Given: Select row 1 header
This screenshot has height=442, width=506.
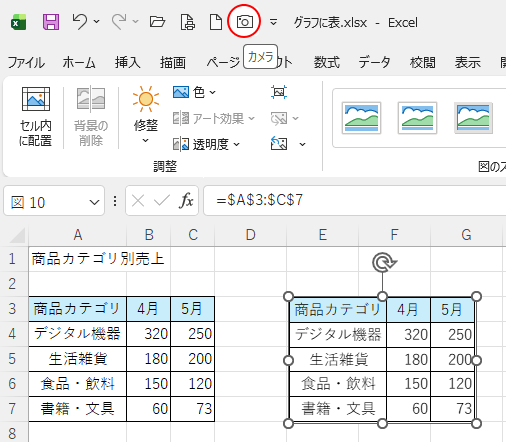Looking at the screenshot, I should point(13,259).
